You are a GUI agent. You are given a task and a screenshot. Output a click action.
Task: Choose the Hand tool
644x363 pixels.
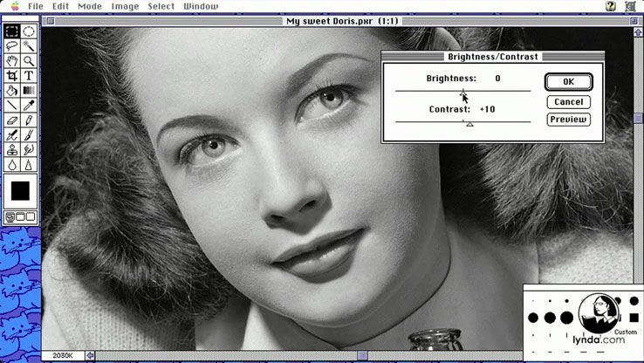tap(12, 61)
